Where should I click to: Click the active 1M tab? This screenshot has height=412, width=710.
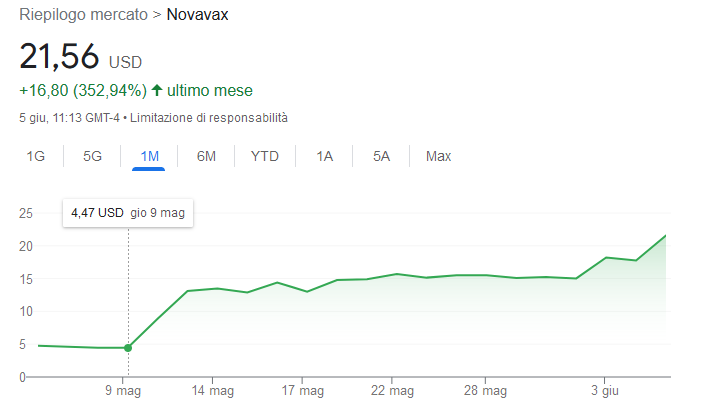(x=149, y=157)
